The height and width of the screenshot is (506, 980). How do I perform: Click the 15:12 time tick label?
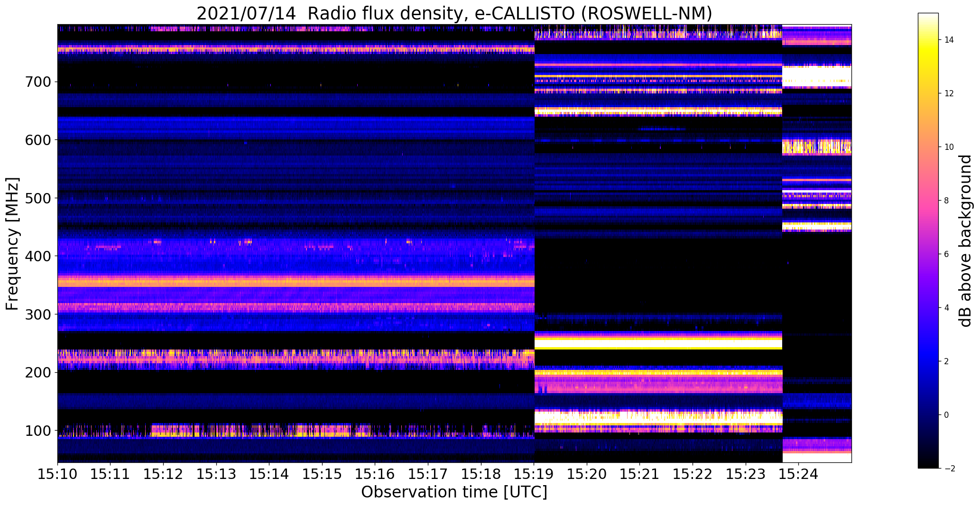pyautogui.click(x=164, y=474)
